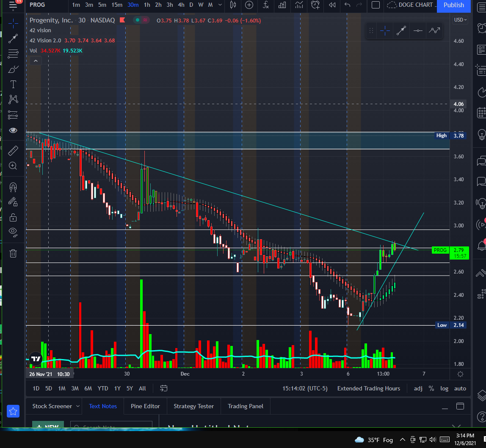The width and height of the screenshot is (486, 448).
Task: Click the blue Publish button
Action: pyautogui.click(x=453, y=5)
